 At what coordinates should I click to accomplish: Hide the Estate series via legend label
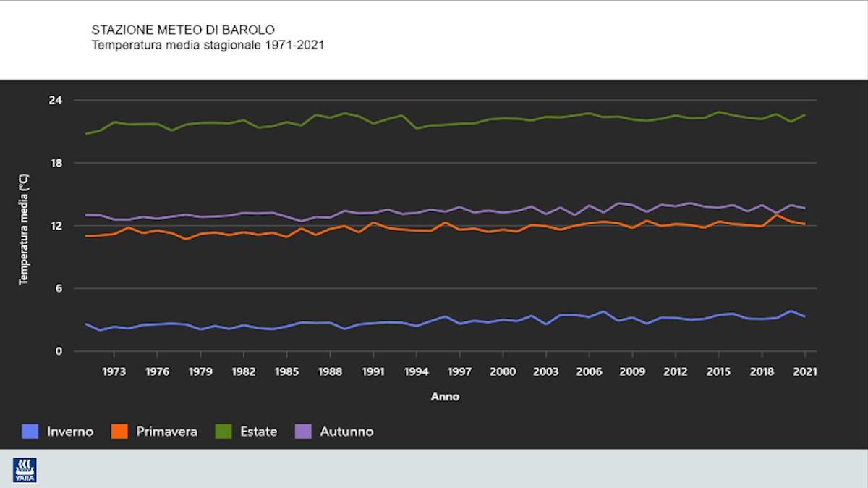point(259,432)
